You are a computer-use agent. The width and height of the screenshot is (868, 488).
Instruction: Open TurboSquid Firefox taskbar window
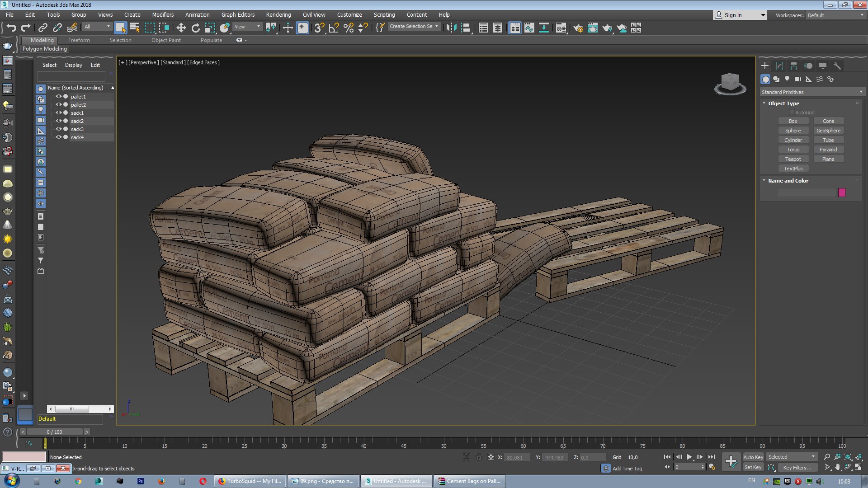[250, 481]
